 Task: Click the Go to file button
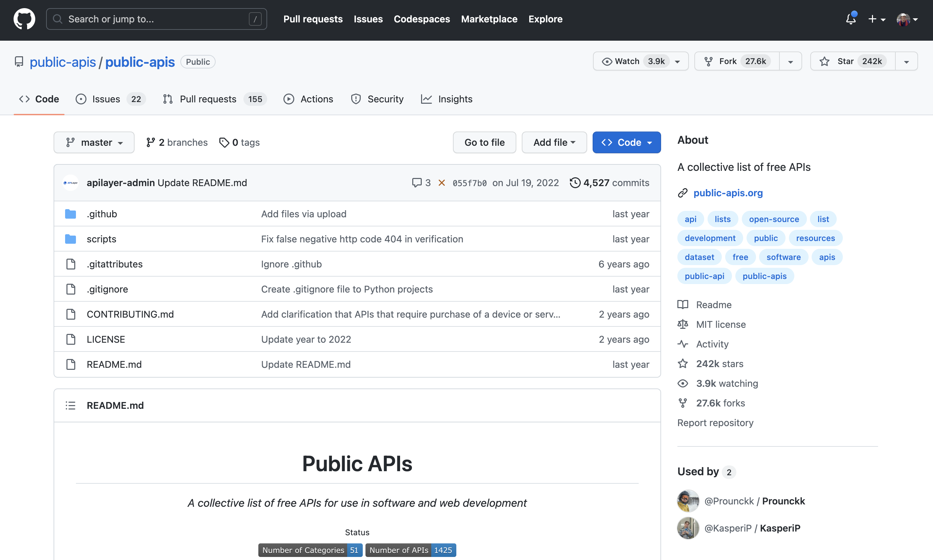(484, 142)
